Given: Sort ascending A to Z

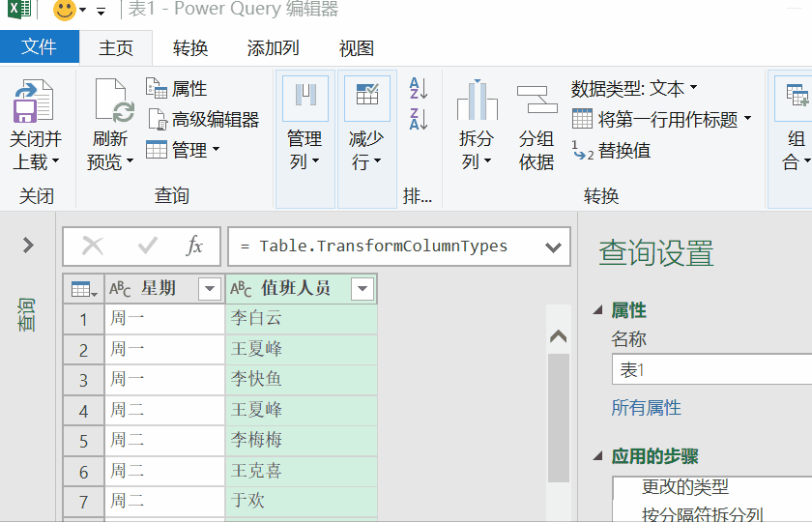Looking at the screenshot, I should point(419,88).
